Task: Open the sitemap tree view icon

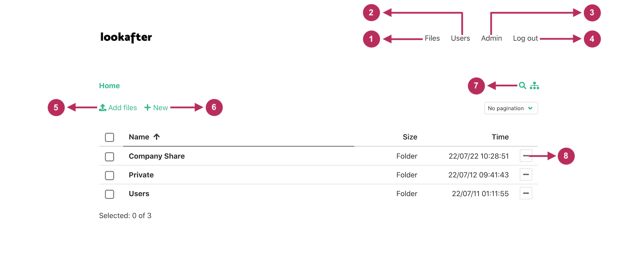Action: (535, 86)
